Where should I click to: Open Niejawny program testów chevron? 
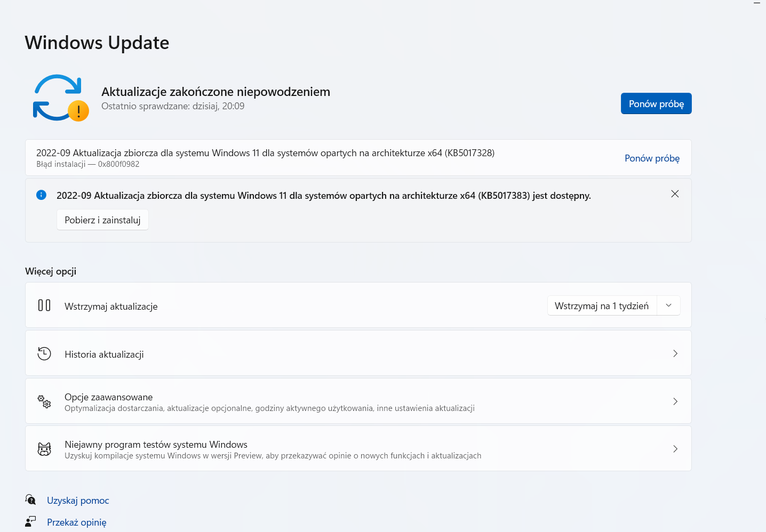[x=675, y=449]
